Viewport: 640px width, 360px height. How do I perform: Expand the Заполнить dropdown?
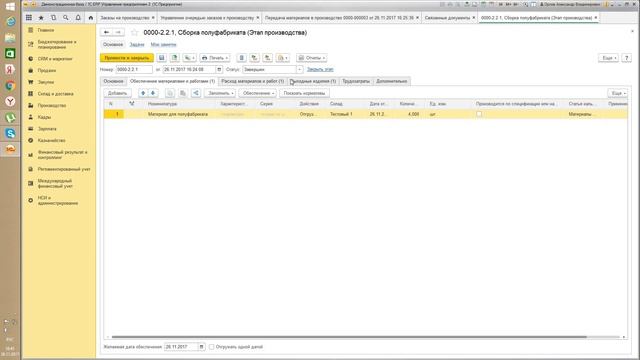point(220,93)
